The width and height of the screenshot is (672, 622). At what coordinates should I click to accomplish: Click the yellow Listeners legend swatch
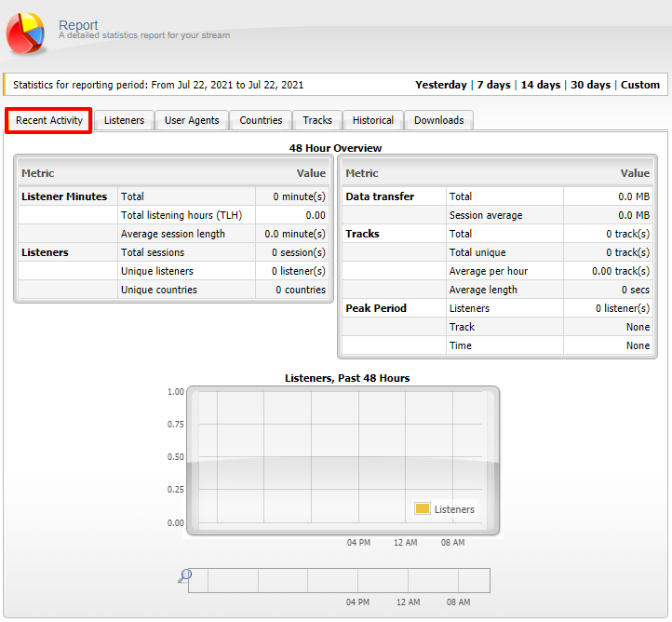423,508
